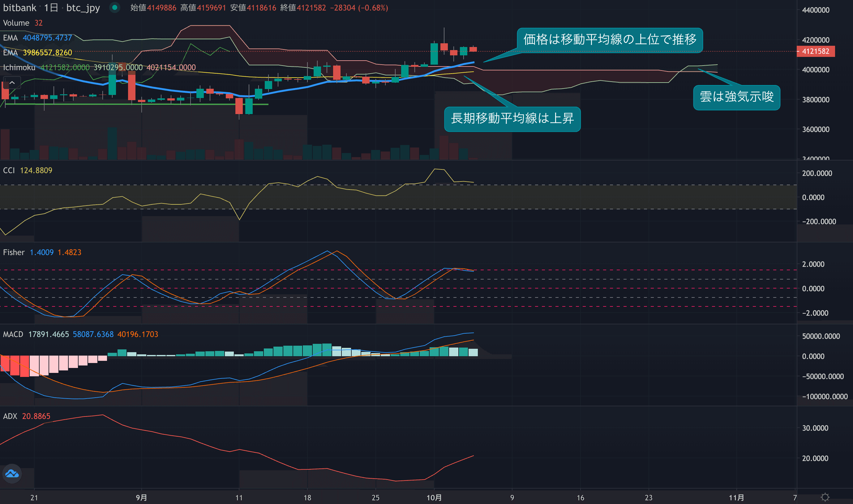Click the green market status dot
This screenshot has width=853, height=504.
115,7
